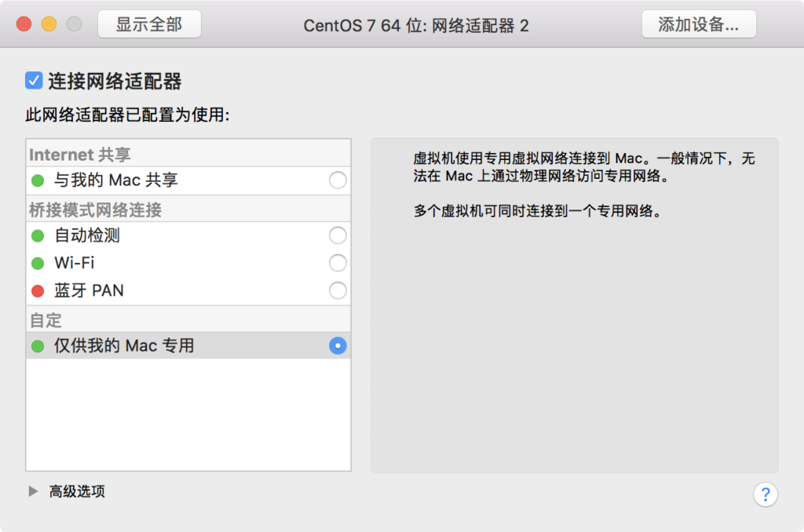
Task: Open 显示全部 to show all settings
Action: [x=149, y=24]
